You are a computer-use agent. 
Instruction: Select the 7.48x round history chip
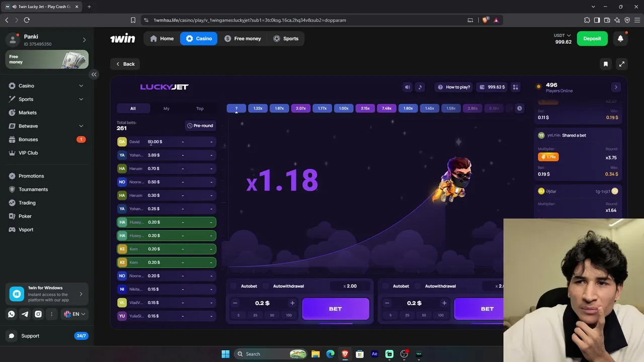(387, 108)
